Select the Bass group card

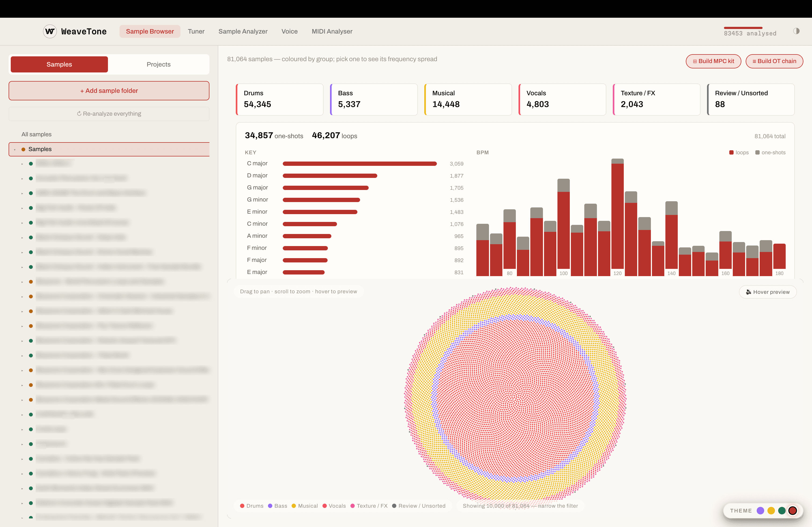point(374,100)
